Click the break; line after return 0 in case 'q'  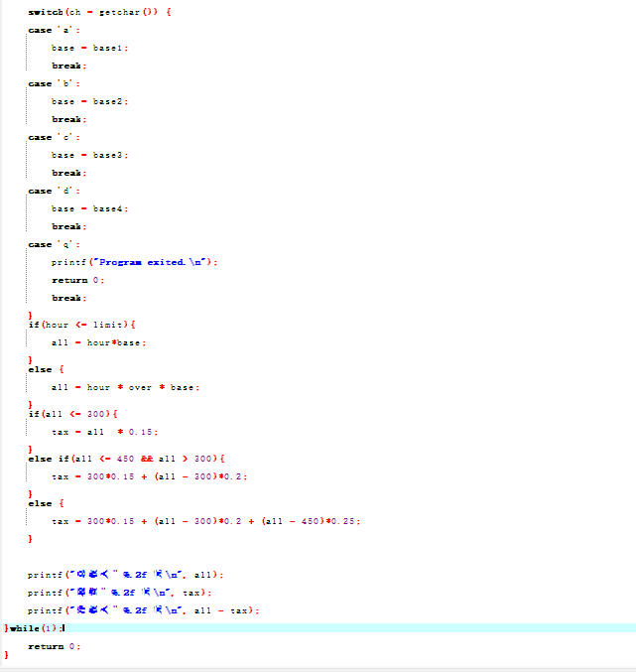68,298
